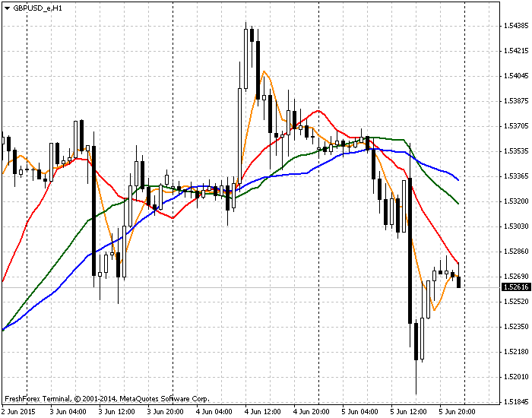Click the 4 Jun 12:00 time label

263,412
